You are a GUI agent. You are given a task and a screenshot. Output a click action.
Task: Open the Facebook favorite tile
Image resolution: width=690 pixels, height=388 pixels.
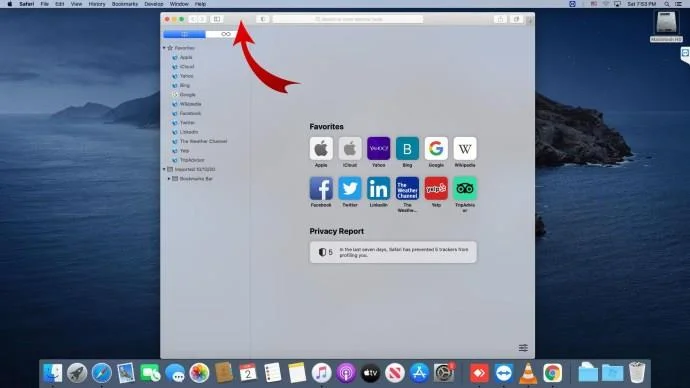[321, 188]
